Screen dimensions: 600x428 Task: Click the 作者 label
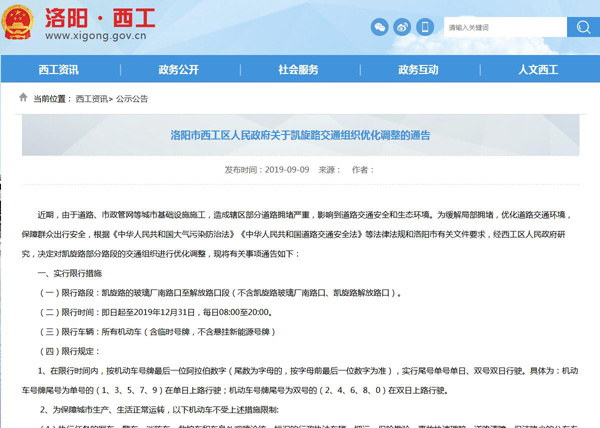point(363,170)
